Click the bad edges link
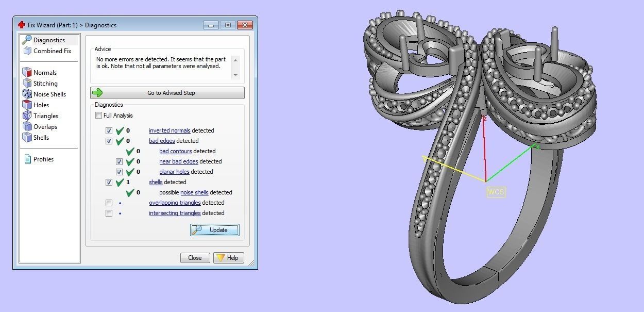 (162, 141)
